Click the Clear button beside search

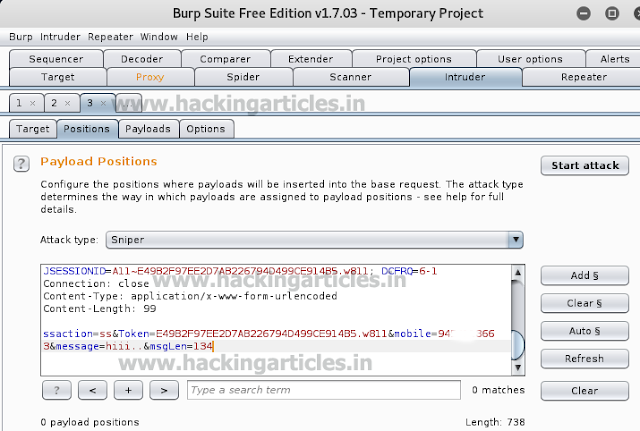[x=585, y=391]
